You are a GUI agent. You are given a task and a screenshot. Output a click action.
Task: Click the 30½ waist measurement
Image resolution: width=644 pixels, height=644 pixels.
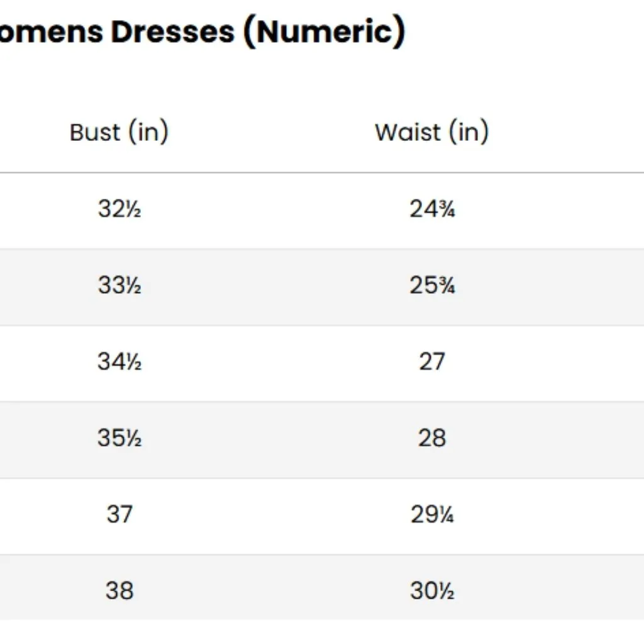coord(432,591)
